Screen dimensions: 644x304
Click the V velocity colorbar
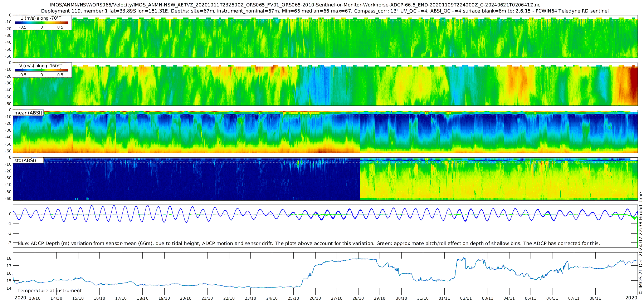(42, 70)
